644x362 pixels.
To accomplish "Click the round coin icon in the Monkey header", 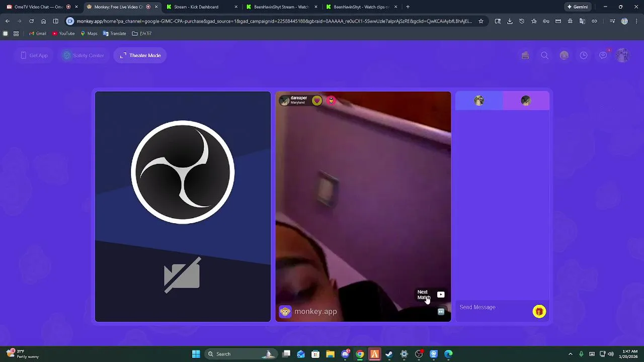I will point(564,55).
